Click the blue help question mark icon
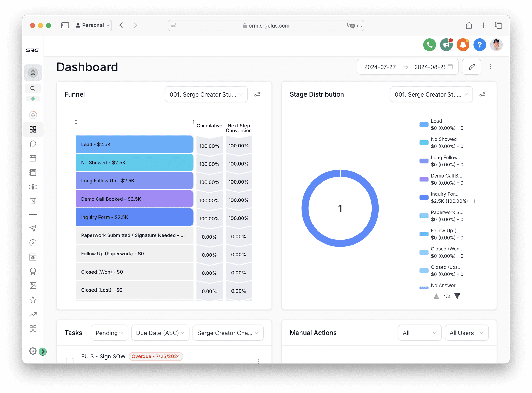This screenshot has height=393, width=532. click(479, 45)
